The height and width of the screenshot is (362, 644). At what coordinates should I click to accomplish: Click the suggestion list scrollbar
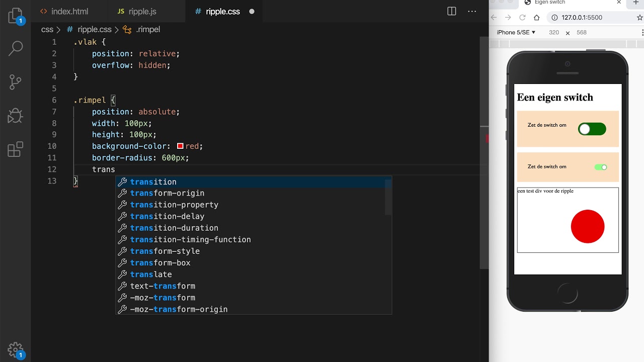388,197
